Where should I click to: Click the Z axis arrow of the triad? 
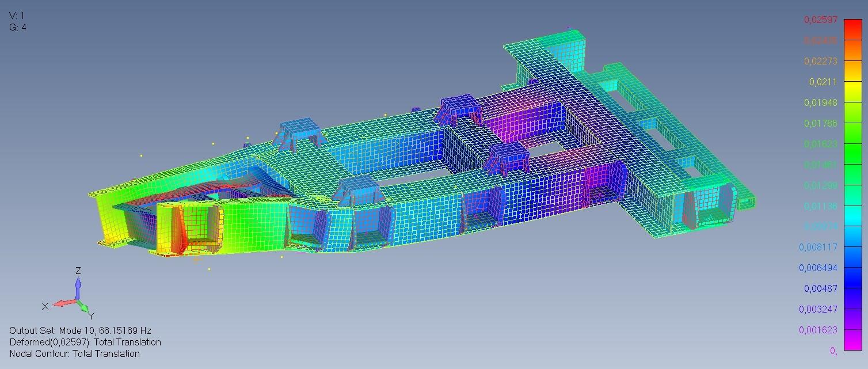(x=78, y=285)
